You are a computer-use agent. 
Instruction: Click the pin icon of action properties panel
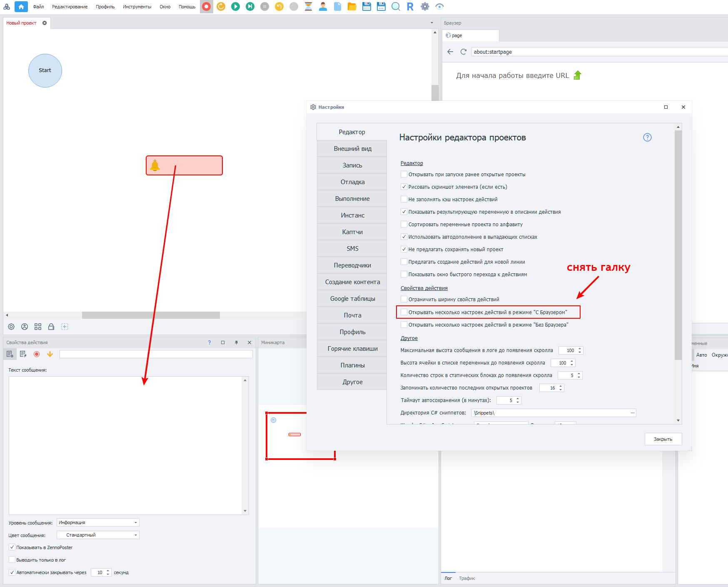236,342
